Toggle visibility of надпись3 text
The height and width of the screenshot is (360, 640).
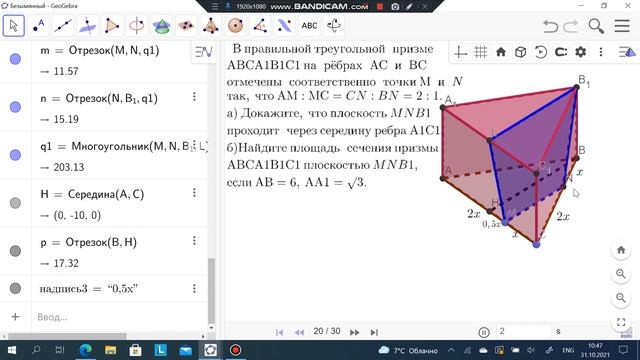coord(16,288)
